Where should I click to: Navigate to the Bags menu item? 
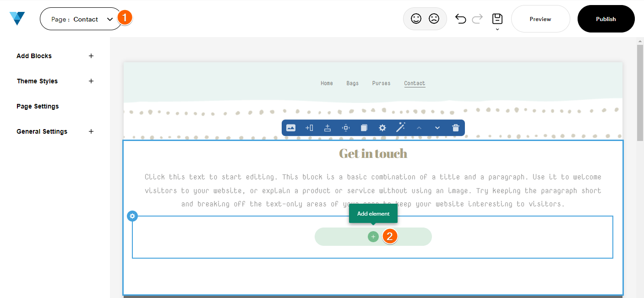[352, 83]
